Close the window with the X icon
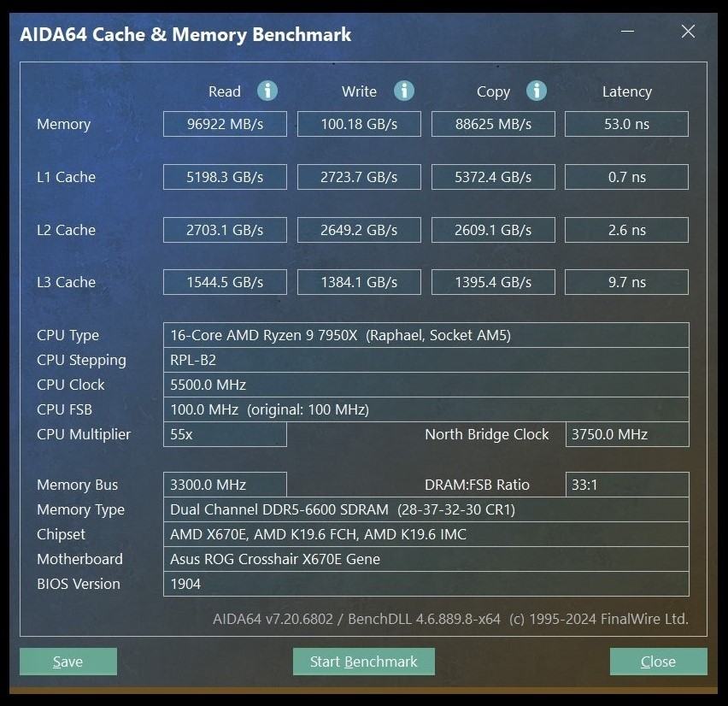Viewport: 728px width, 706px height. (x=688, y=31)
